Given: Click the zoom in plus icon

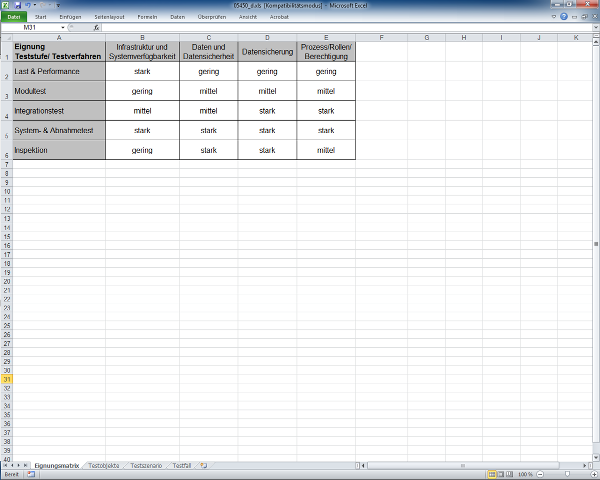Looking at the screenshot, I should [x=593, y=475].
